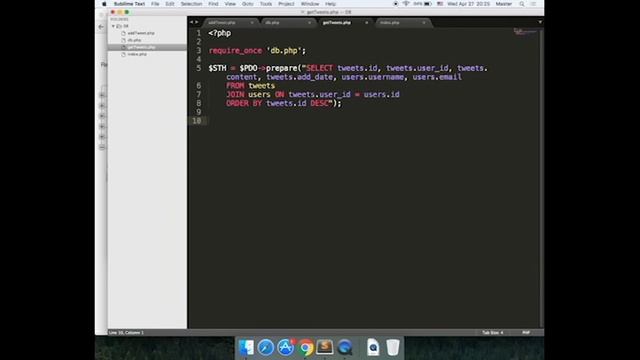640x360 pixels.
Task: Open the Goto menu
Action: tap(248, 4)
